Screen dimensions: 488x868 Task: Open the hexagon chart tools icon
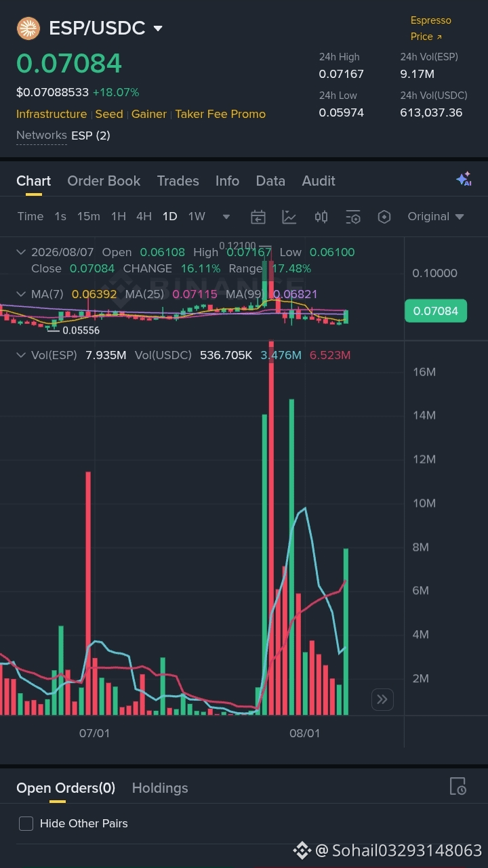tap(384, 217)
